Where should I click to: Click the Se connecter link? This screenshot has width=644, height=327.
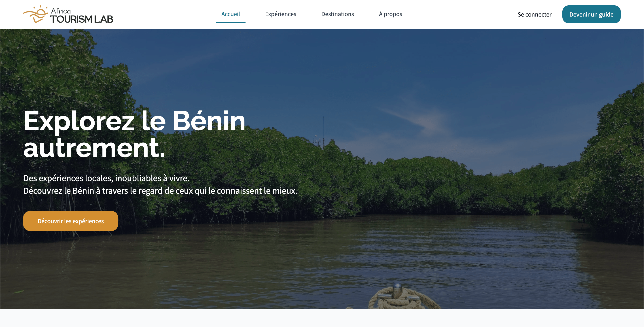[x=534, y=15]
